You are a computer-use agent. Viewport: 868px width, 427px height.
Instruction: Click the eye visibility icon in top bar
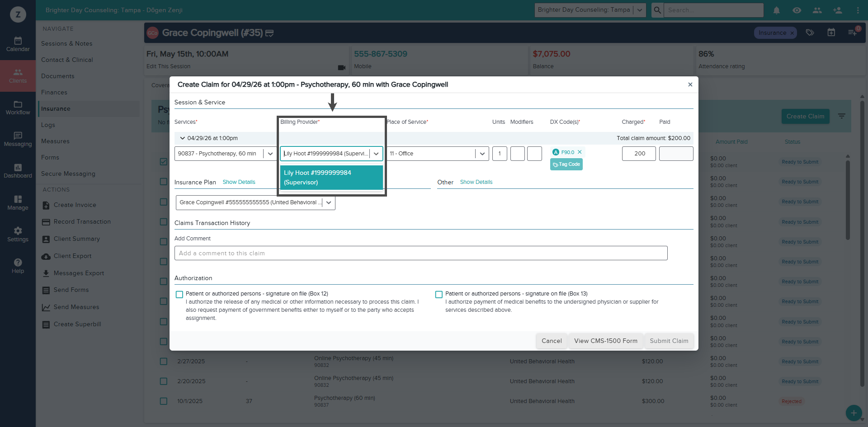(797, 10)
